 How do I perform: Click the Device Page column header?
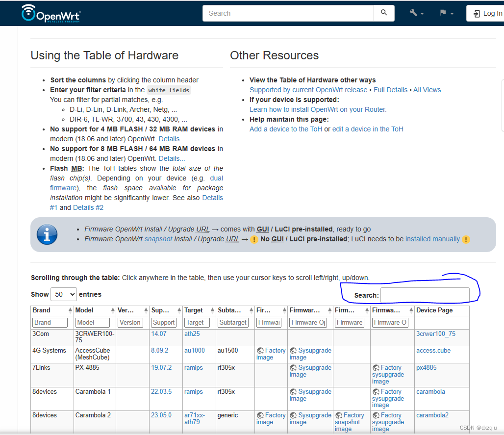point(442,310)
